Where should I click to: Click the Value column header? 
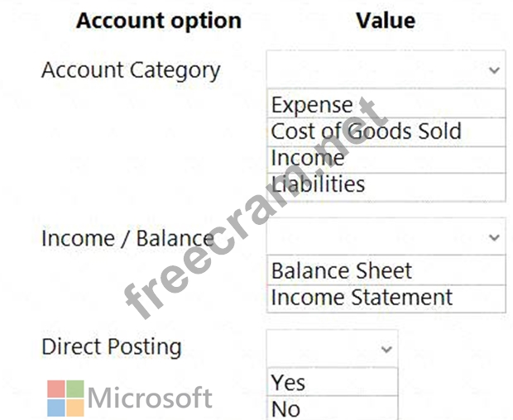coord(386,21)
